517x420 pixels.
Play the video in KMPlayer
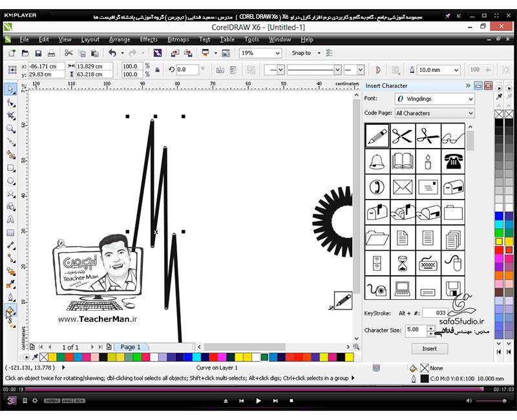click(258, 401)
